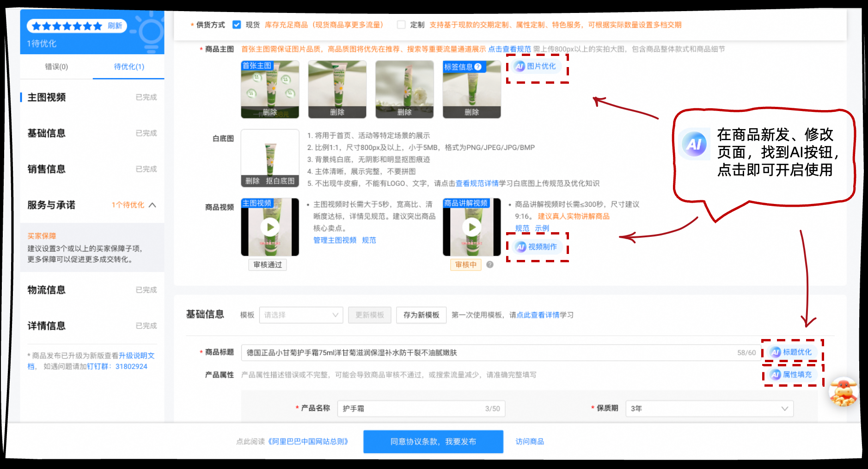Viewport: 868px width, 469px height.
Task: Click the AI 图片优化 button
Action: point(536,67)
